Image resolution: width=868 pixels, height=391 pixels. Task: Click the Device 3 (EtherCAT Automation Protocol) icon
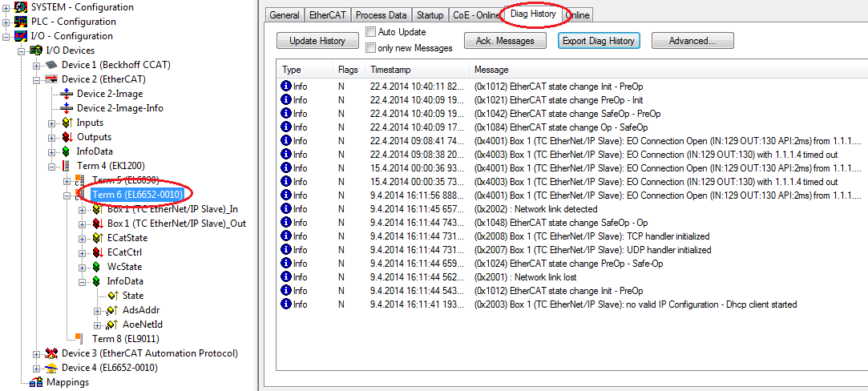pyautogui.click(x=51, y=353)
